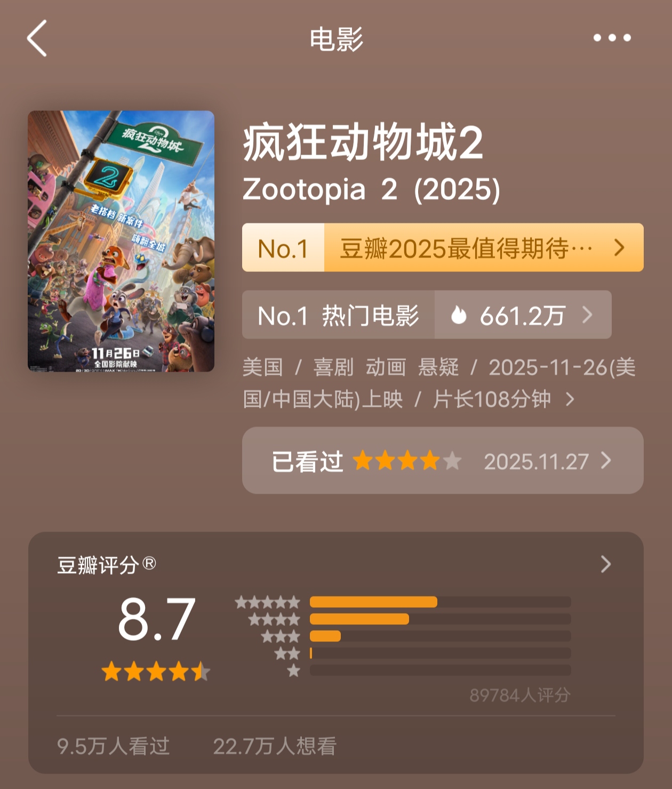
Task: Open the three-dot more options menu
Action: (x=612, y=38)
